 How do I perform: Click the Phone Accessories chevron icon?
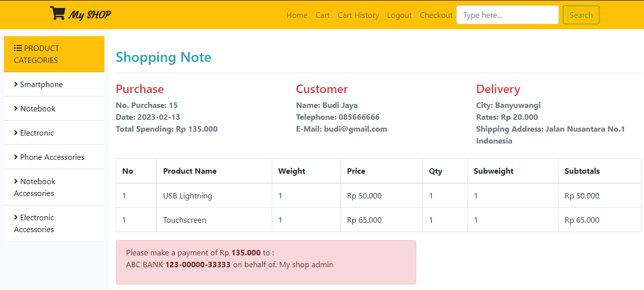pyautogui.click(x=16, y=157)
